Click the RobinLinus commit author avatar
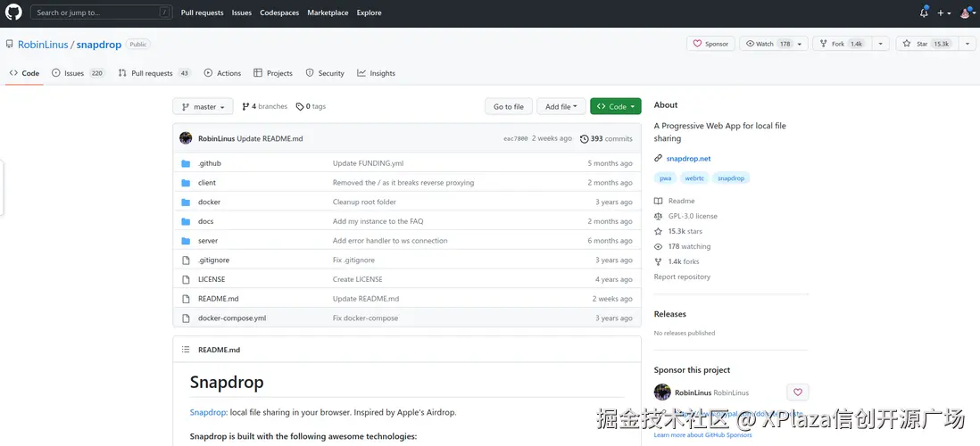980x446 pixels. click(x=186, y=138)
